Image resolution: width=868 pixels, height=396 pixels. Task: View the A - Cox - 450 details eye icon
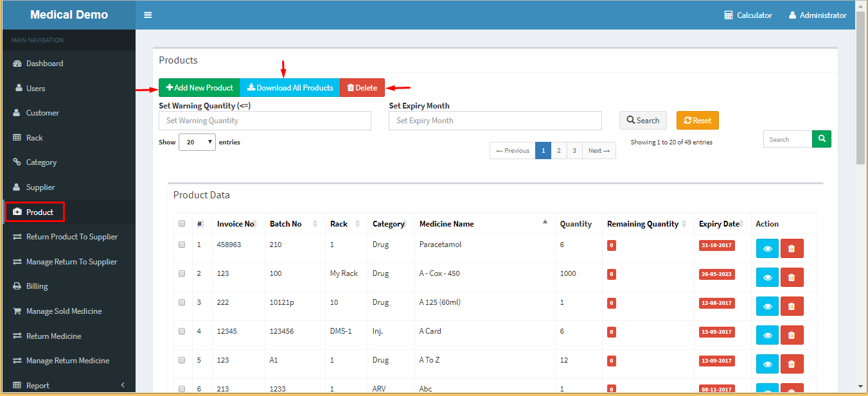(x=767, y=277)
